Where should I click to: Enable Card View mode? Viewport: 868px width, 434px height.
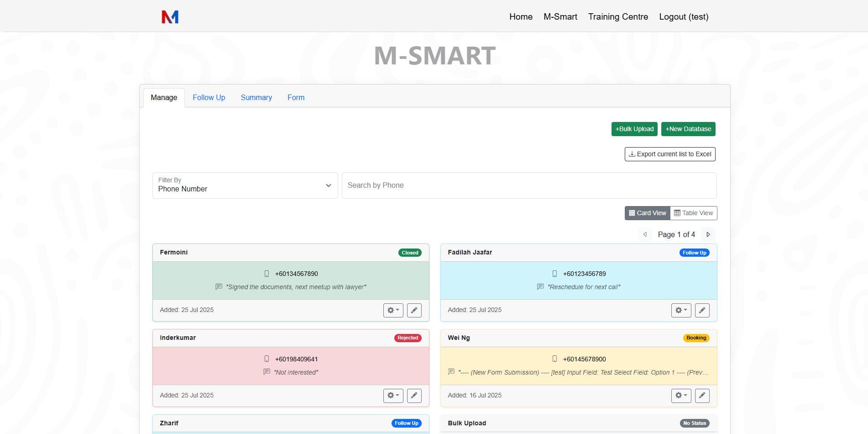click(647, 213)
